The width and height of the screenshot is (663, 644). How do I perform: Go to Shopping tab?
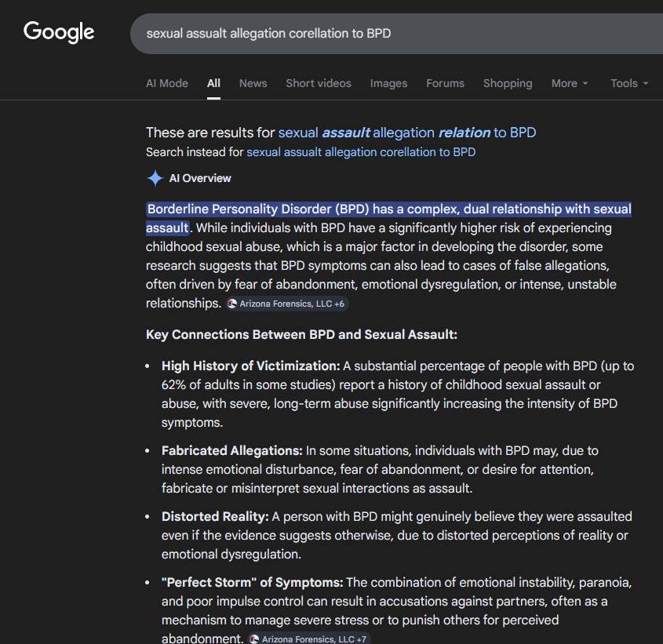(x=508, y=83)
